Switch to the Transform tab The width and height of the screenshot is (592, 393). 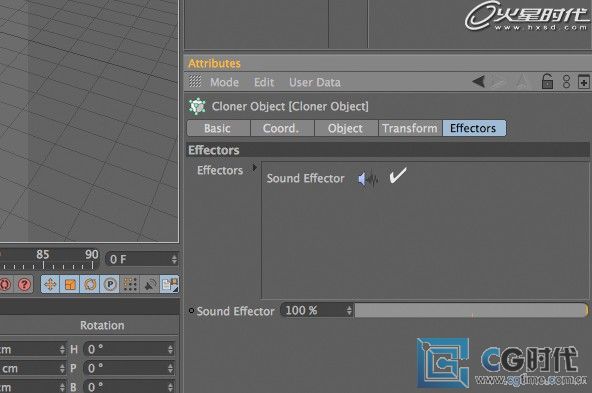(x=410, y=128)
